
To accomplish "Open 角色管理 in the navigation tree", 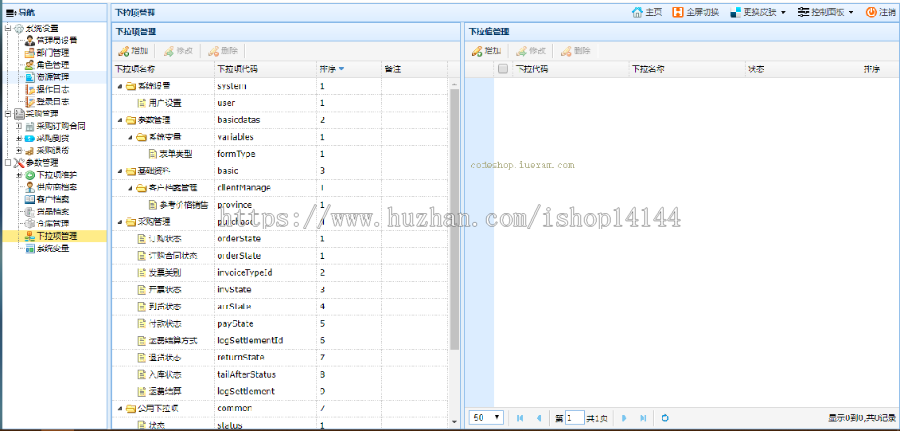I will pos(53,64).
